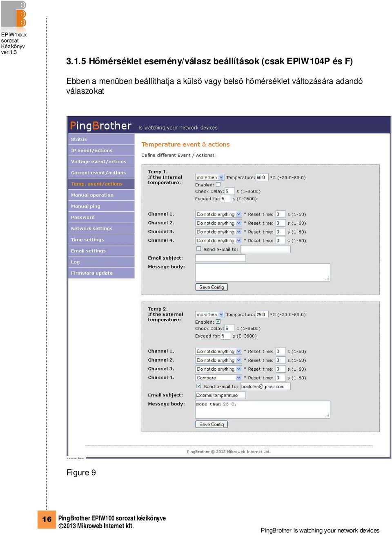Open Temp 1 Channel 2 action dropdown

(218, 223)
